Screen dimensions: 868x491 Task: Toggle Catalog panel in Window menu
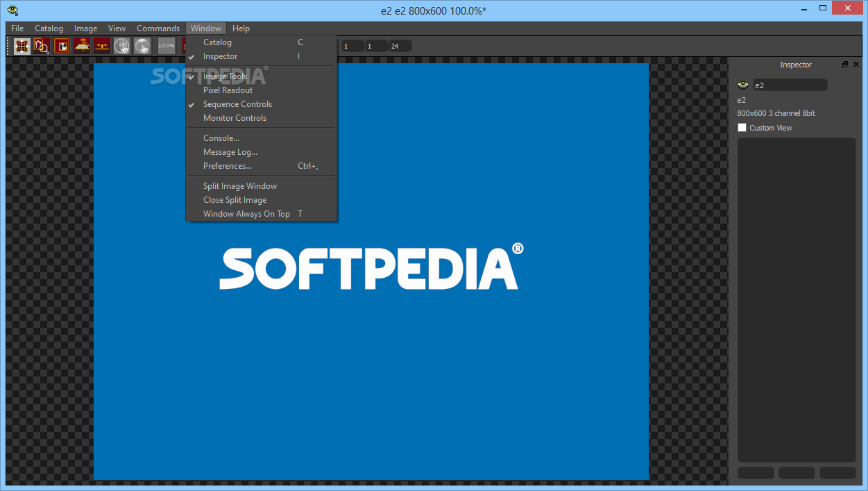click(261, 42)
